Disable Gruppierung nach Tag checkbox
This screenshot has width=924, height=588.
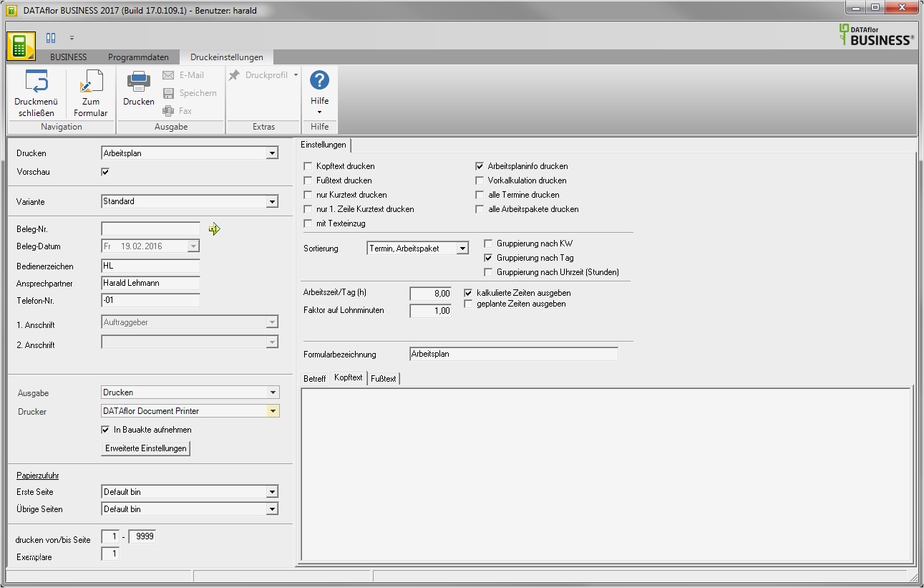tap(489, 258)
